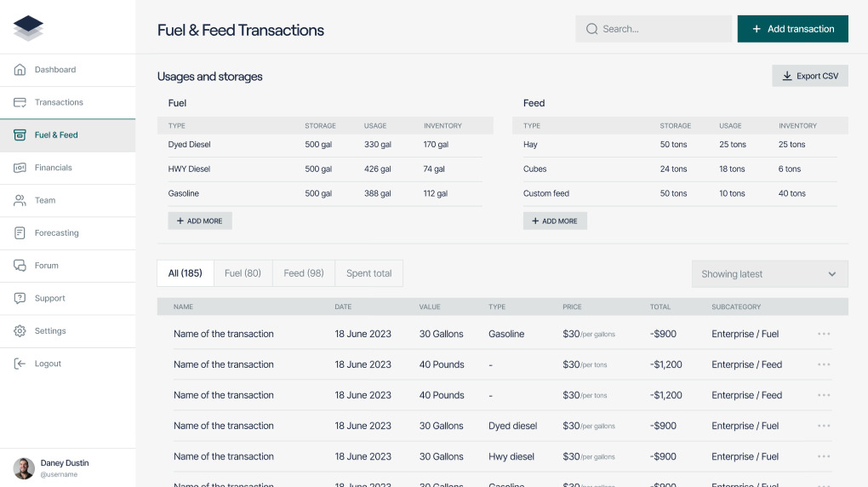Select the Team people icon
The image size is (868, 487).
point(20,200)
